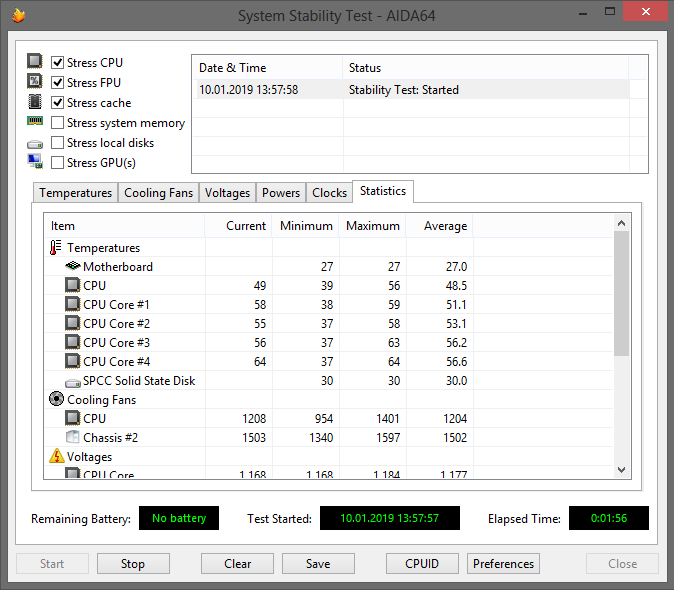Click the Average column header

click(439, 226)
